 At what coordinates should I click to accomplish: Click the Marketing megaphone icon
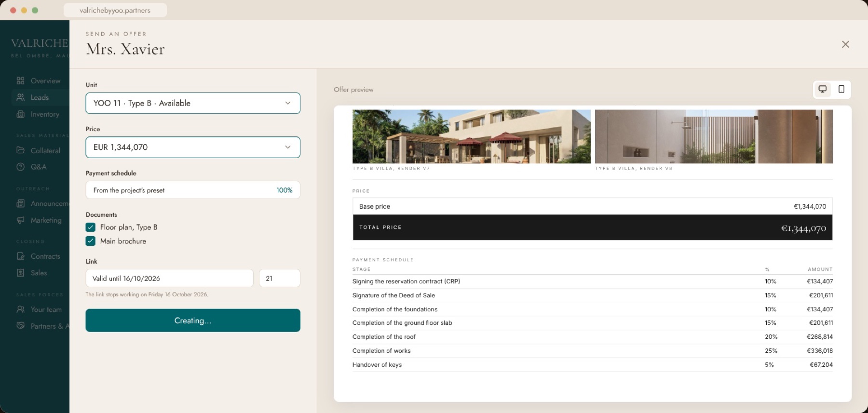click(20, 220)
